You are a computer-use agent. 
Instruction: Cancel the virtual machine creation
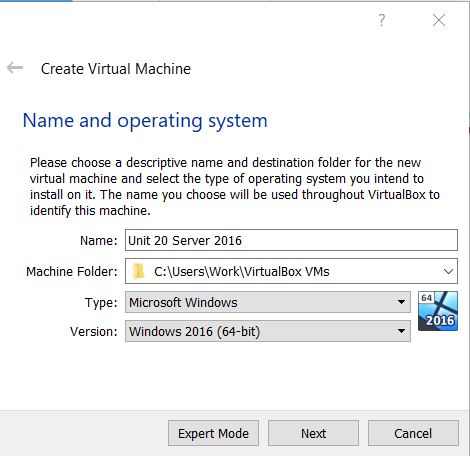point(413,433)
